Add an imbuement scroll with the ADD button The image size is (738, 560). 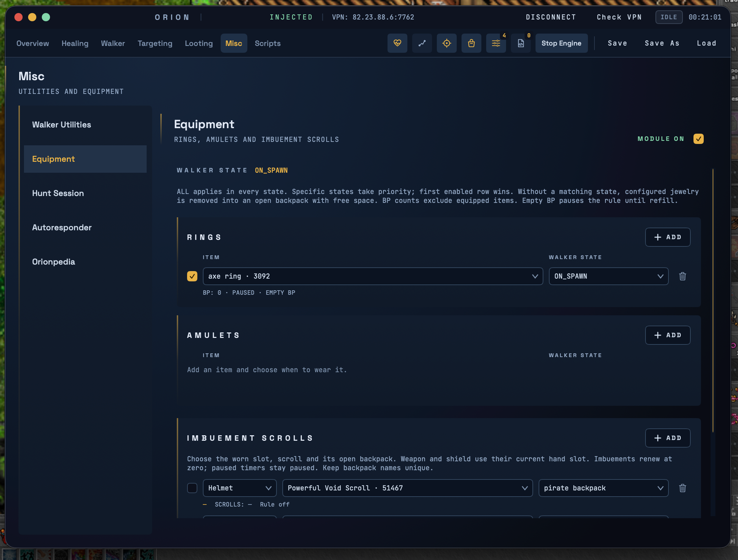667,438
